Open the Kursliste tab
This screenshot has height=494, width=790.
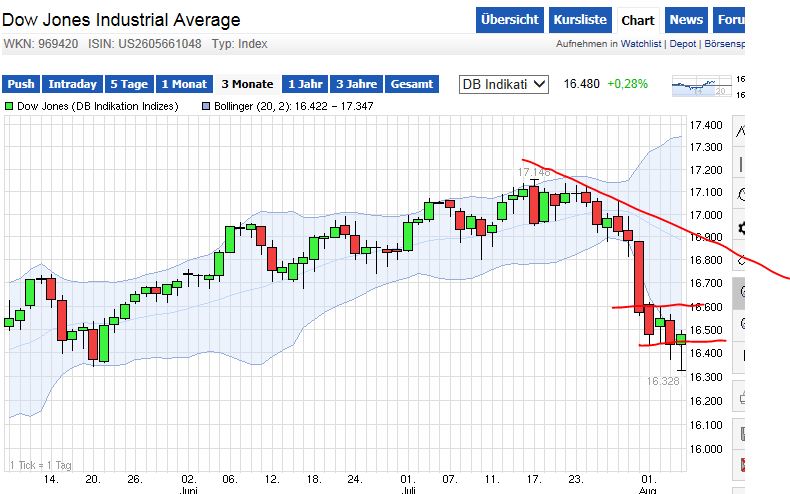point(579,19)
